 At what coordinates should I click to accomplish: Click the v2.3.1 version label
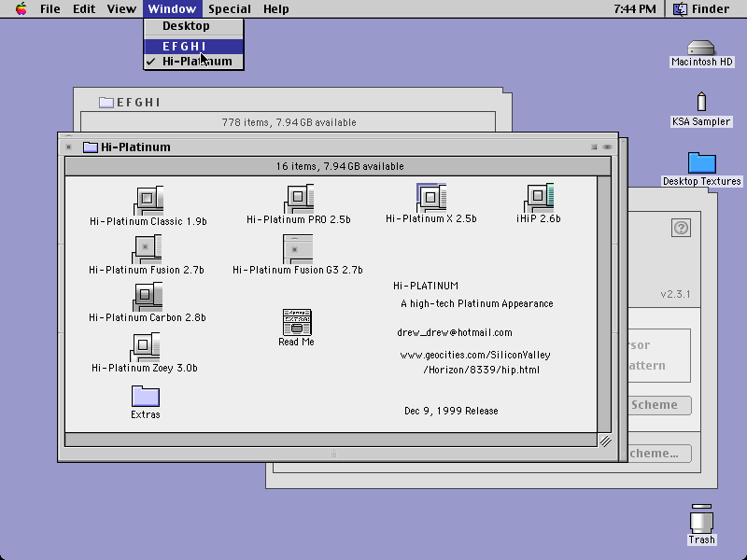click(x=675, y=294)
